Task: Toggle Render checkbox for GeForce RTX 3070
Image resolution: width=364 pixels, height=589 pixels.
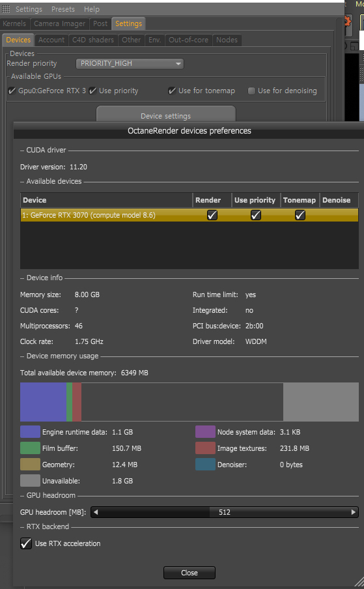Action: point(212,215)
